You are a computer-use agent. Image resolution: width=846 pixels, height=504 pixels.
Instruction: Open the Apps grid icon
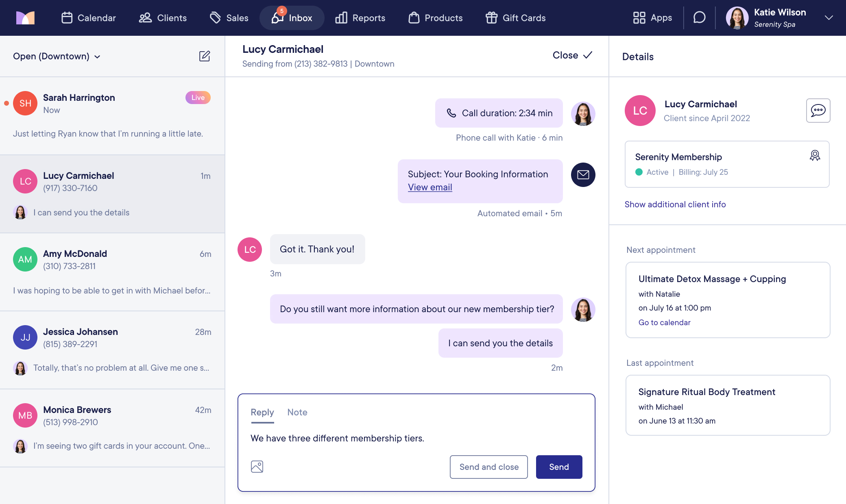[639, 18]
